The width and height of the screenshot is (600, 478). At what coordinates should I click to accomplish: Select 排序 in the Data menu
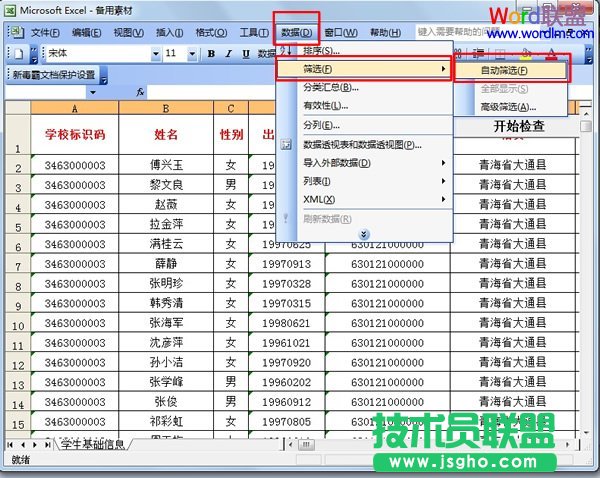(x=321, y=50)
